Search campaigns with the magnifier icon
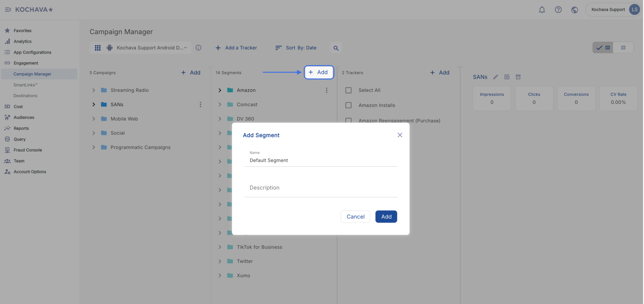644x304 pixels. 336,48
